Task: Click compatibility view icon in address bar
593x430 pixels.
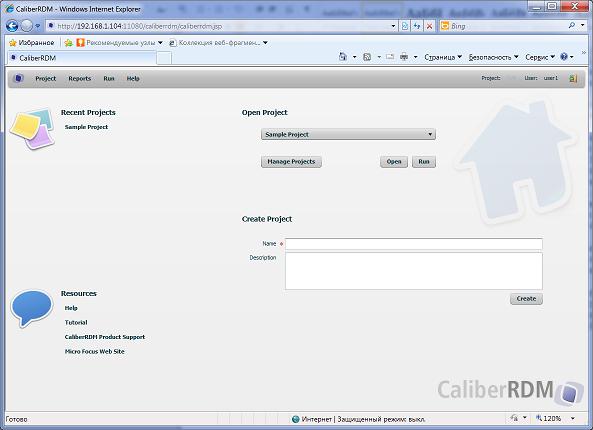Action: pos(405,26)
